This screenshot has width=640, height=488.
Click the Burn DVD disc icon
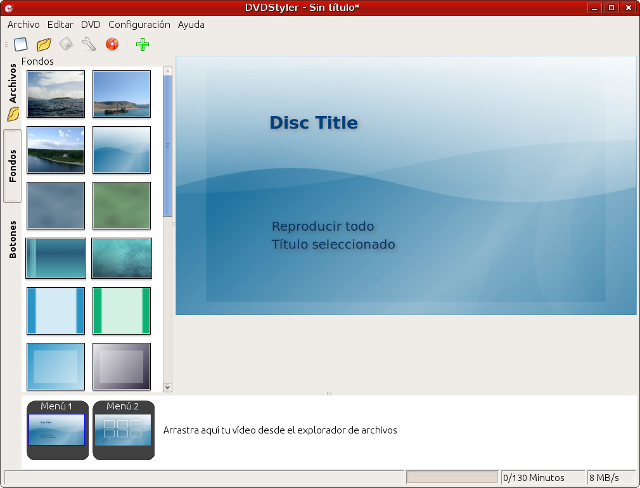[x=112, y=44]
